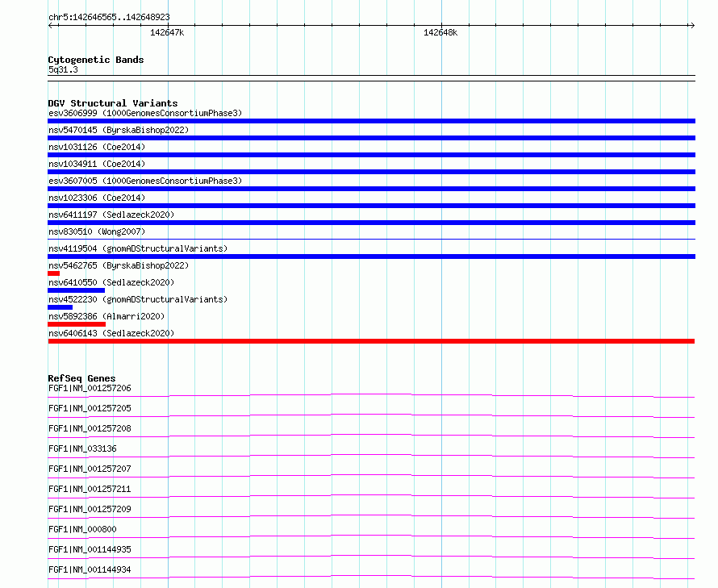Click the red bar under nsv5892386

(77, 324)
